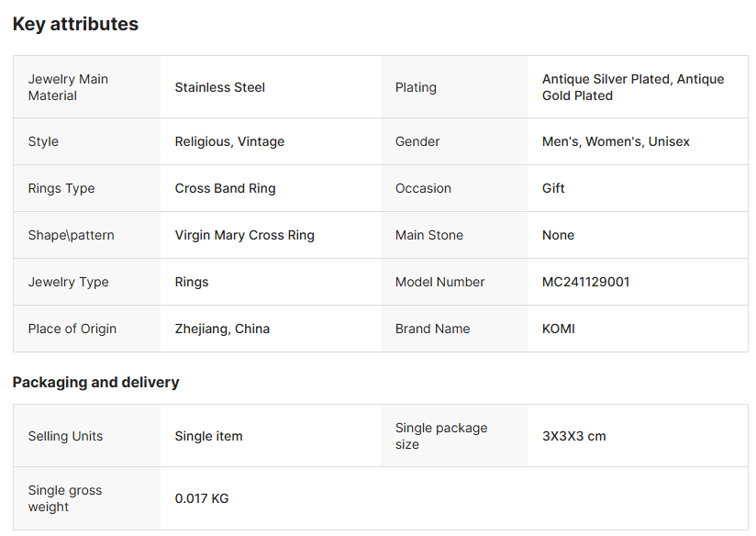
Task: Click the 0.017 KG weight value
Action: click(202, 498)
